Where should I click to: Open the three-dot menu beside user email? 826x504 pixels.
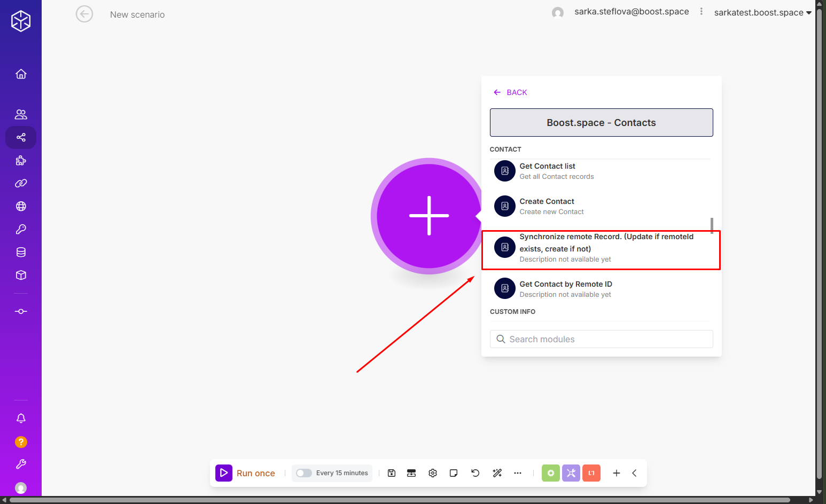click(702, 12)
